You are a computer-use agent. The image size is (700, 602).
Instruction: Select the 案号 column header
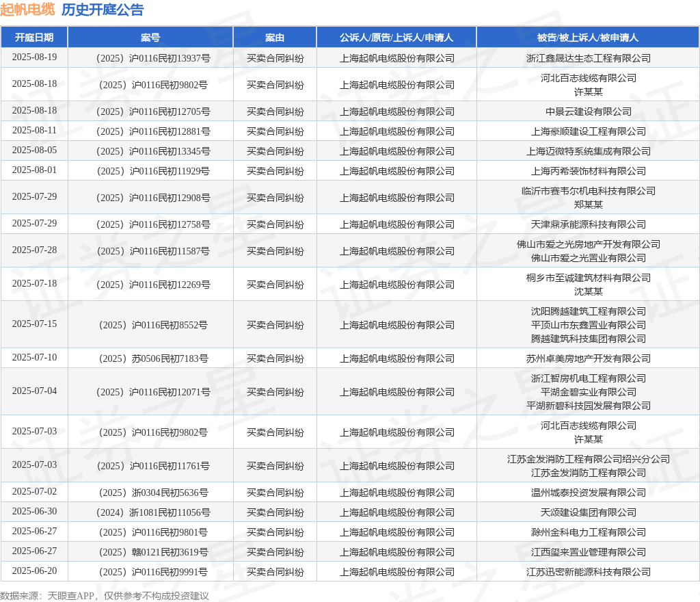(x=150, y=38)
